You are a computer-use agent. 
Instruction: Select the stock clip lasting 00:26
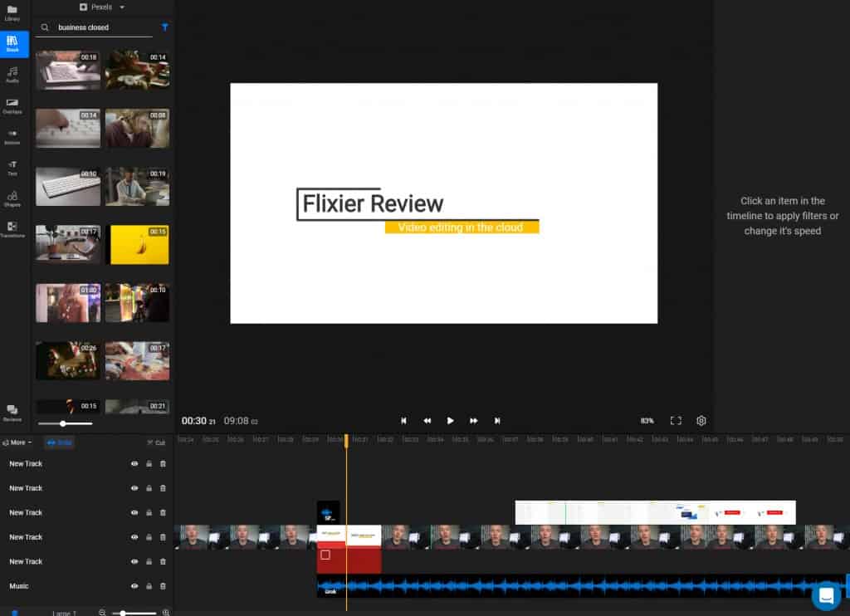pyautogui.click(x=68, y=361)
